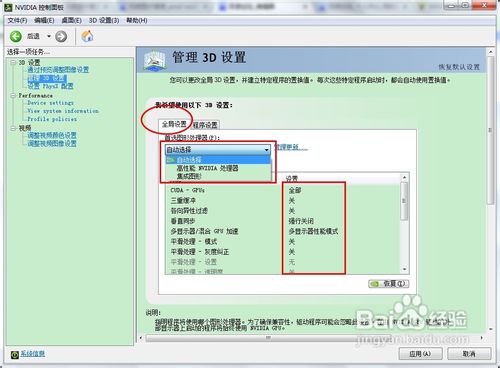Collapse the 3D 设置 tree node

click(x=13, y=62)
